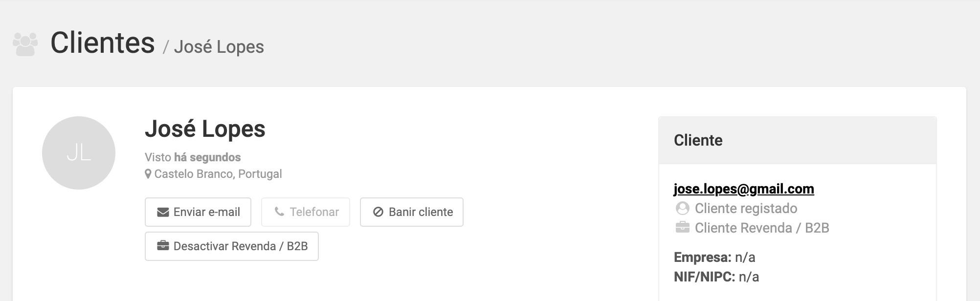Click the Telefonar button
Screen dimensions: 980x301
click(306, 212)
